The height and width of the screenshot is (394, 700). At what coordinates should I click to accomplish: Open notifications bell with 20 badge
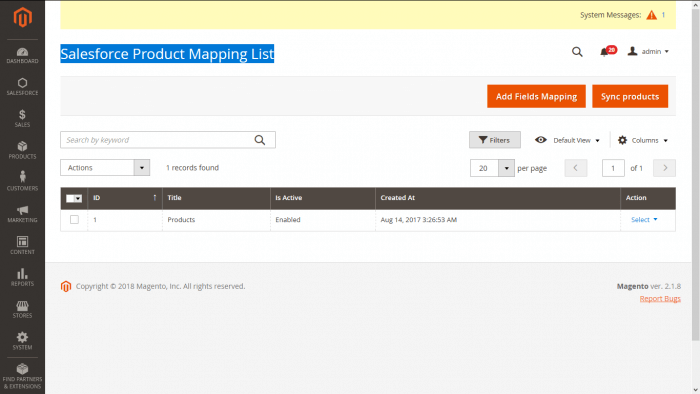[608, 51]
